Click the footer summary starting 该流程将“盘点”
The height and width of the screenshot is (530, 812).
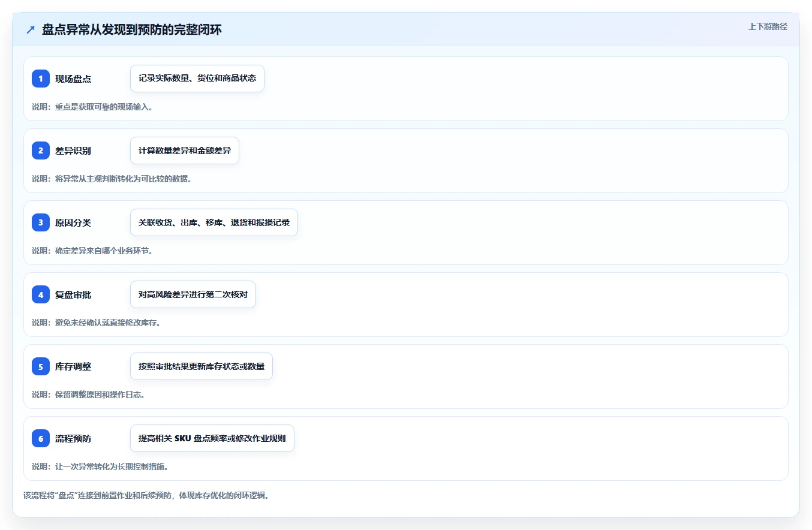(146, 495)
